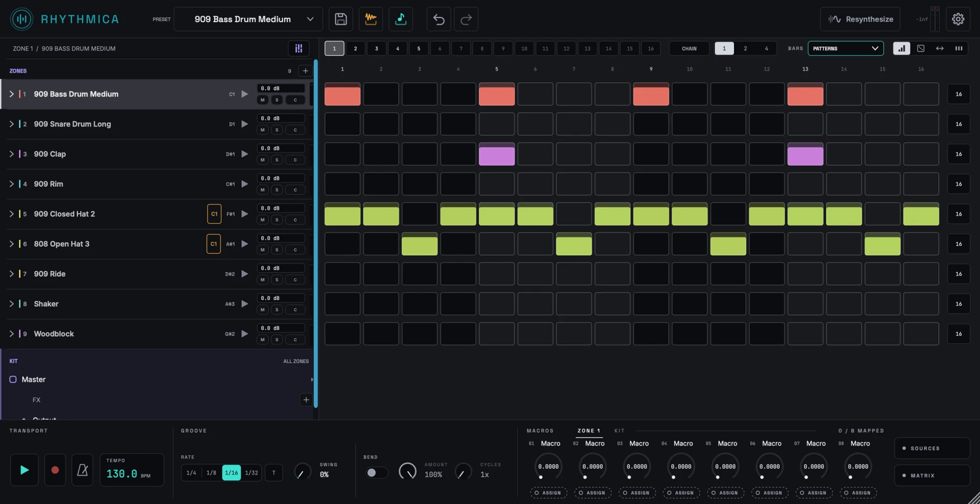
Task: Click the teal music note export icon
Action: (x=401, y=19)
